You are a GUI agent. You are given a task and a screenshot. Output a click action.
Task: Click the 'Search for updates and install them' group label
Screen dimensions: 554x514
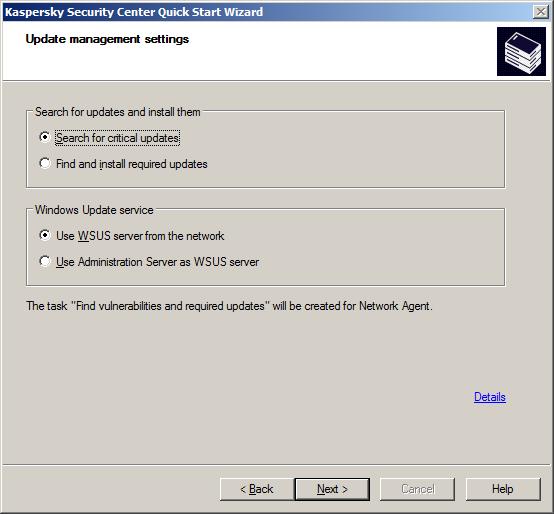pos(118,112)
